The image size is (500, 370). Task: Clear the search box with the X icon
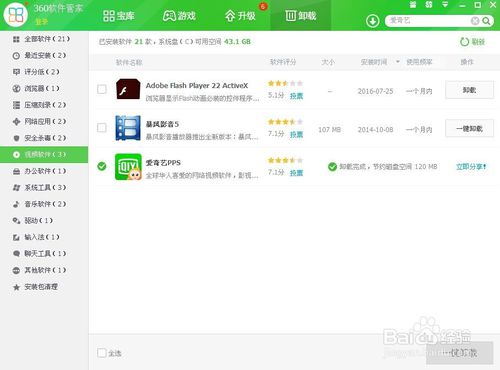coord(475,21)
